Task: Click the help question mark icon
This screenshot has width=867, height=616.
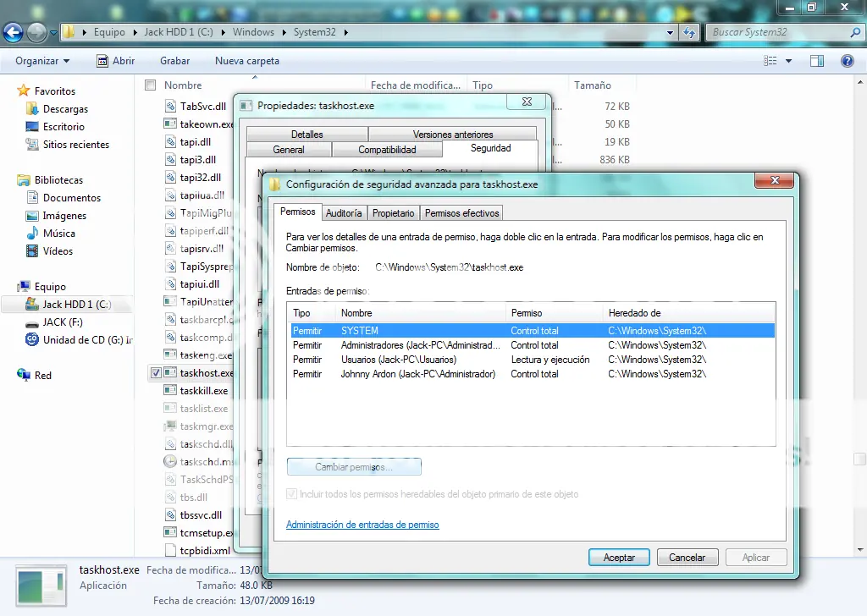Action: [x=847, y=61]
